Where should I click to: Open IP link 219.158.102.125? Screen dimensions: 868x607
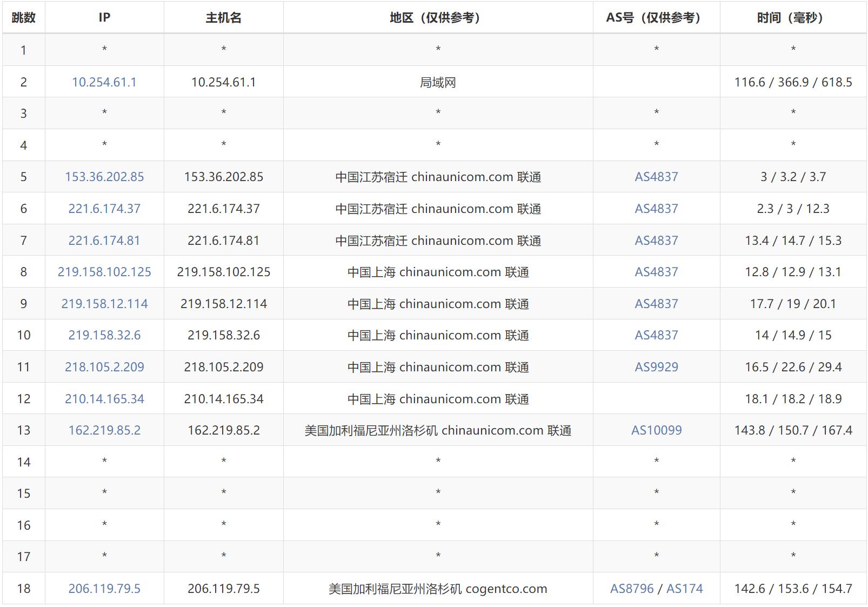104,272
